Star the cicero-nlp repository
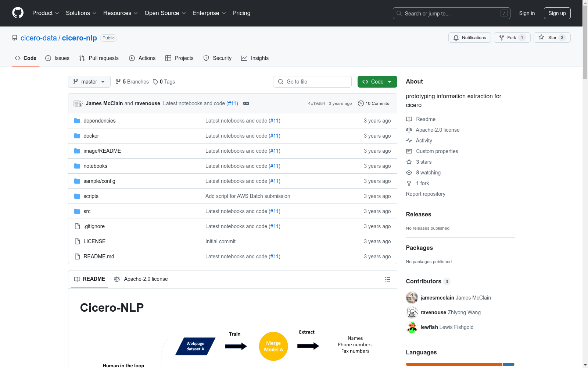 pyautogui.click(x=552, y=38)
